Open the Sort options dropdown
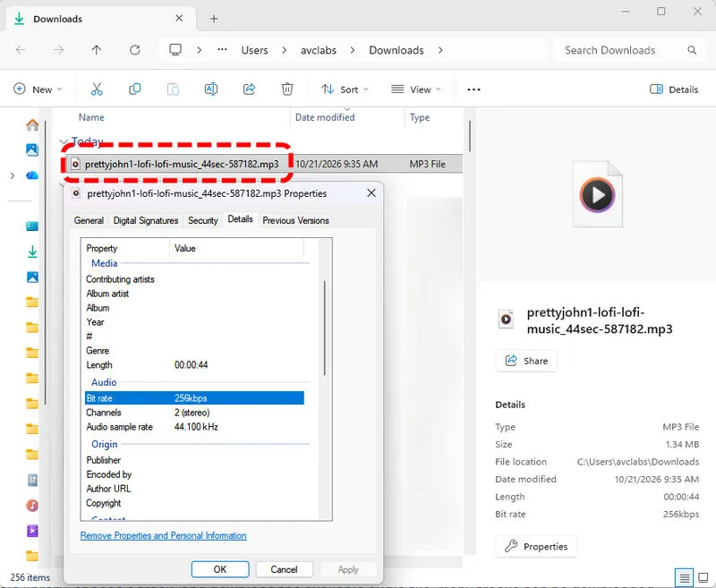Viewport: 716px width, 588px height. (345, 89)
